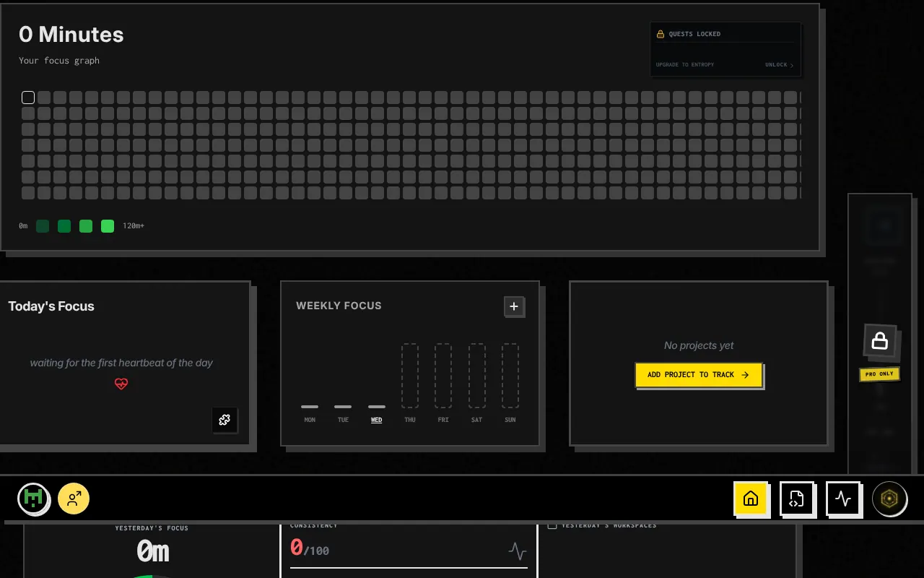
Task: Click 'waiting for the first heartbeat' message
Action: coord(121,363)
